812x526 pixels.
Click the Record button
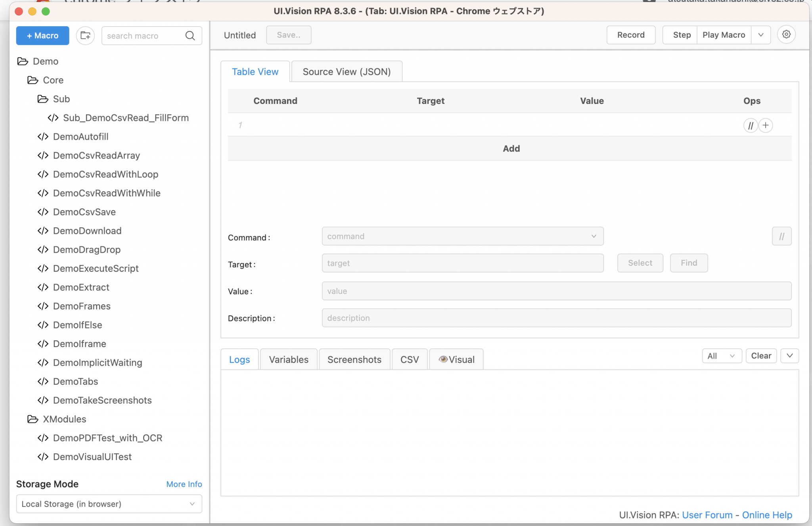631,35
